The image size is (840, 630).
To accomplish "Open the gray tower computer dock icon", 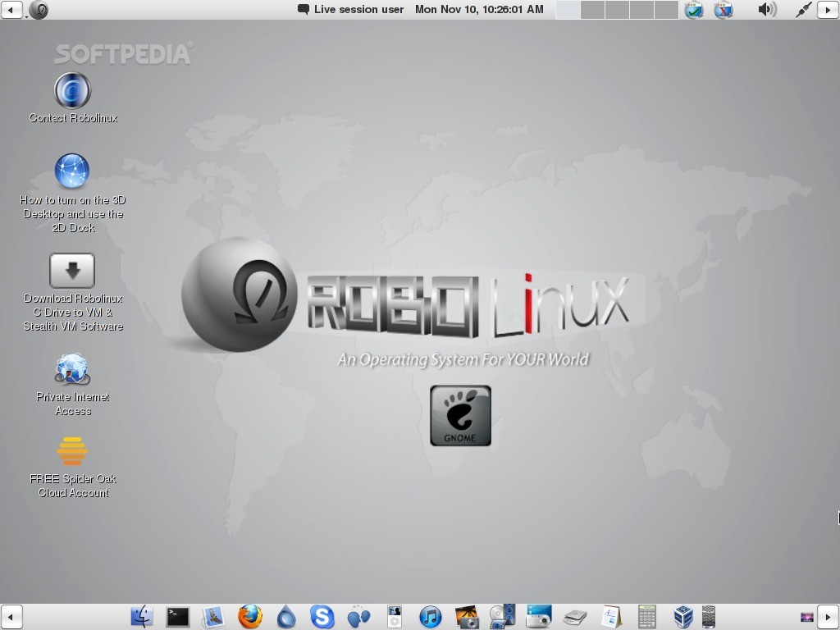I will 708,617.
